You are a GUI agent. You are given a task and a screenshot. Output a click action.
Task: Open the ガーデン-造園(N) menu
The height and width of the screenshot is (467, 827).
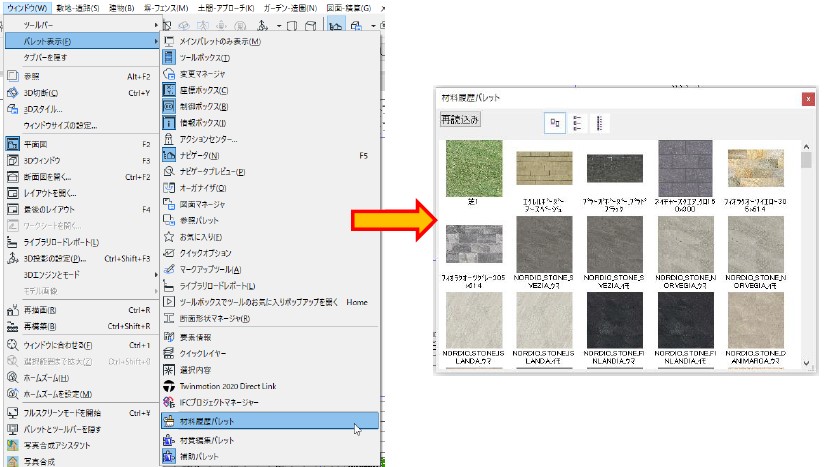pyautogui.click(x=291, y=8)
